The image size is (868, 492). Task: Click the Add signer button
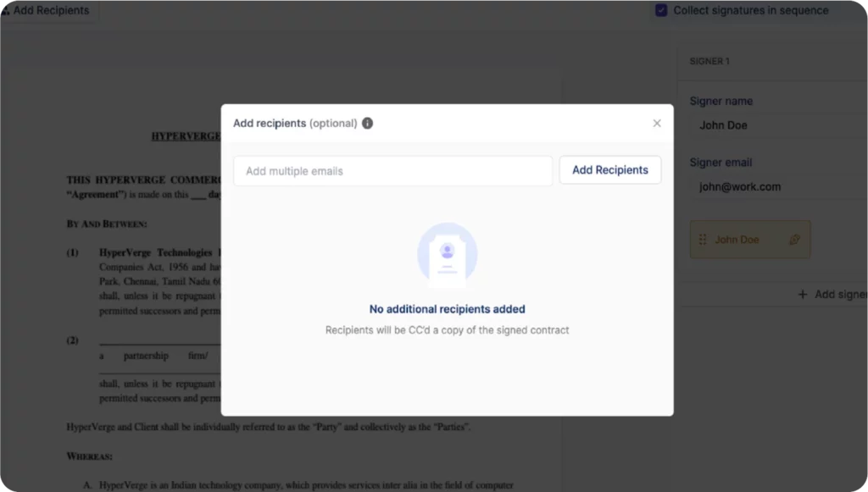832,295
